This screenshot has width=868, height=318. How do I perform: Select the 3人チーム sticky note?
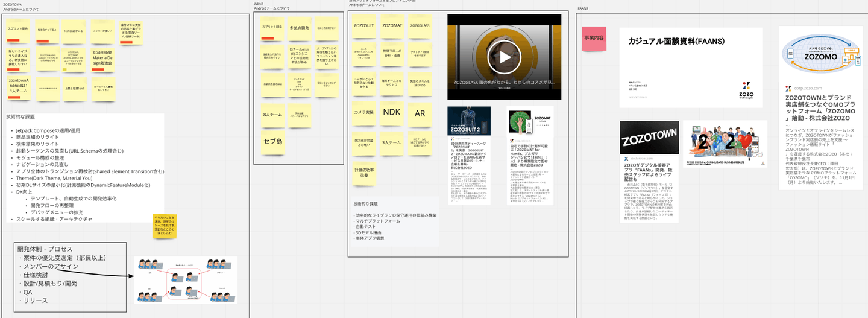(x=392, y=142)
